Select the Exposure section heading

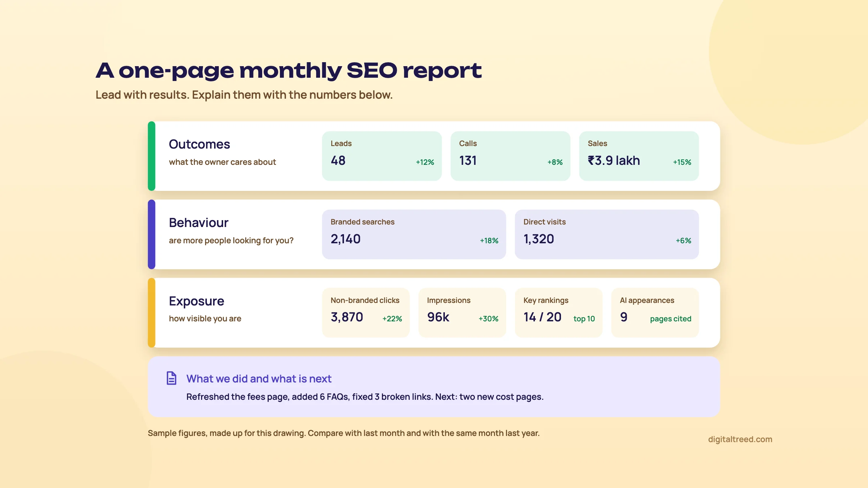(196, 301)
